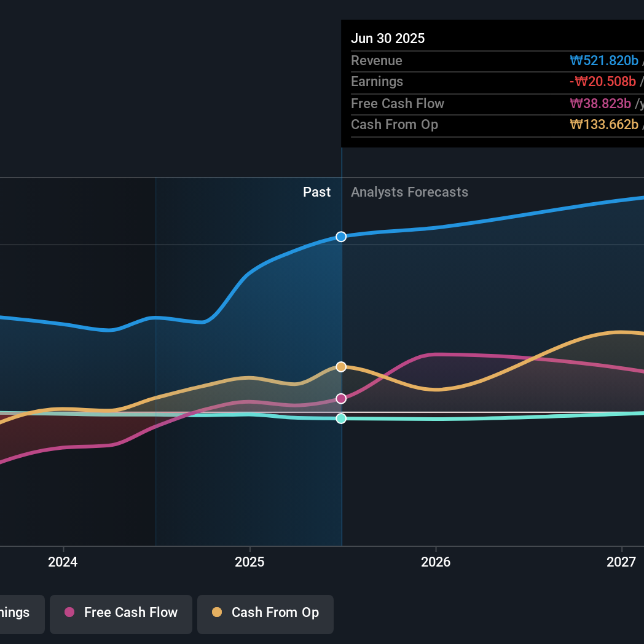This screenshot has width=644, height=644.
Task: Select the 2027 year on the axis
Action: 621,562
